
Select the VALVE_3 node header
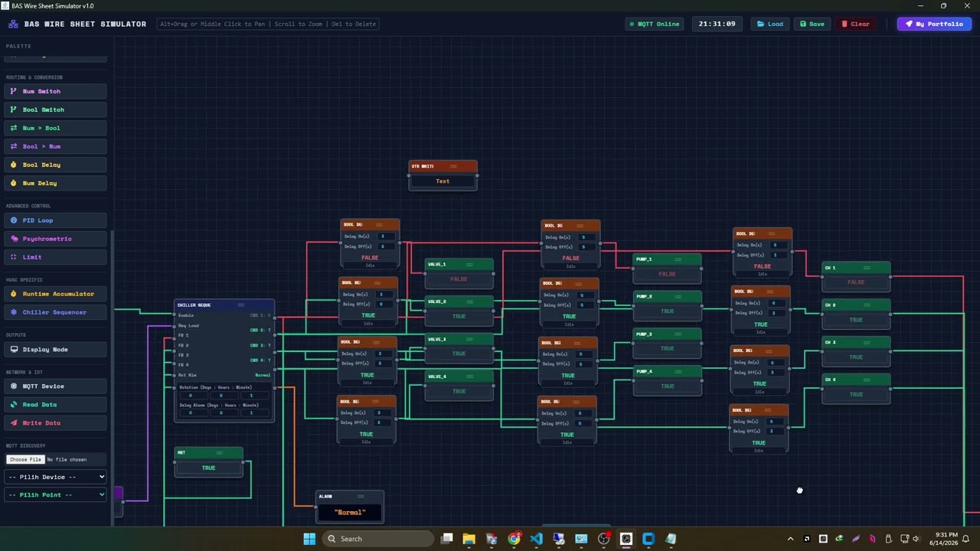point(459,339)
